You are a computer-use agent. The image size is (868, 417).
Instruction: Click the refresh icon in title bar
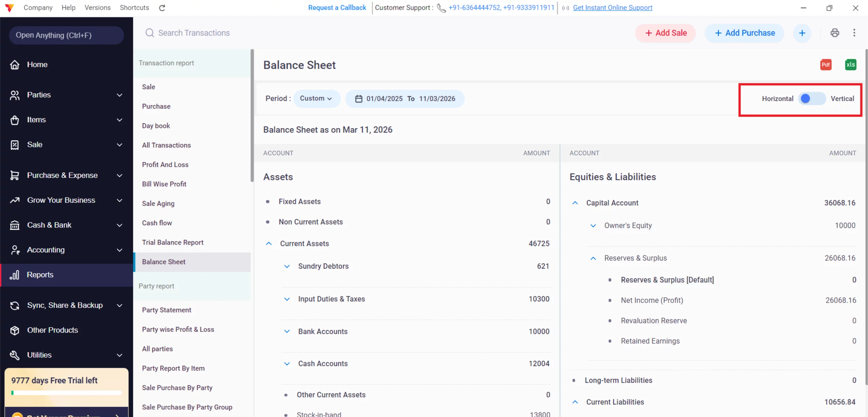162,8
